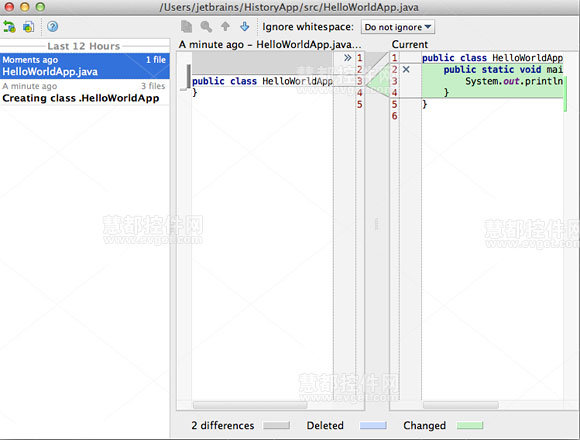Click the 'System.out.println' line in the Current pane

(x=514, y=81)
